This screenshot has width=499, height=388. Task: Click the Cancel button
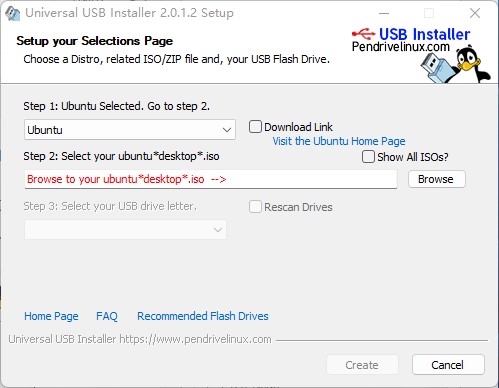coord(448,365)
